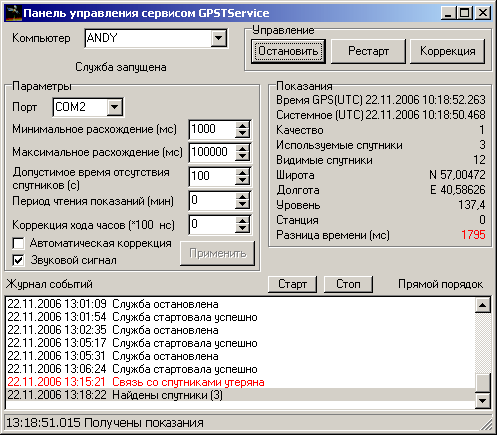Maximize the GPSTService window
Image resolution: width=497 pixels, height=435 pixels.
465,13
